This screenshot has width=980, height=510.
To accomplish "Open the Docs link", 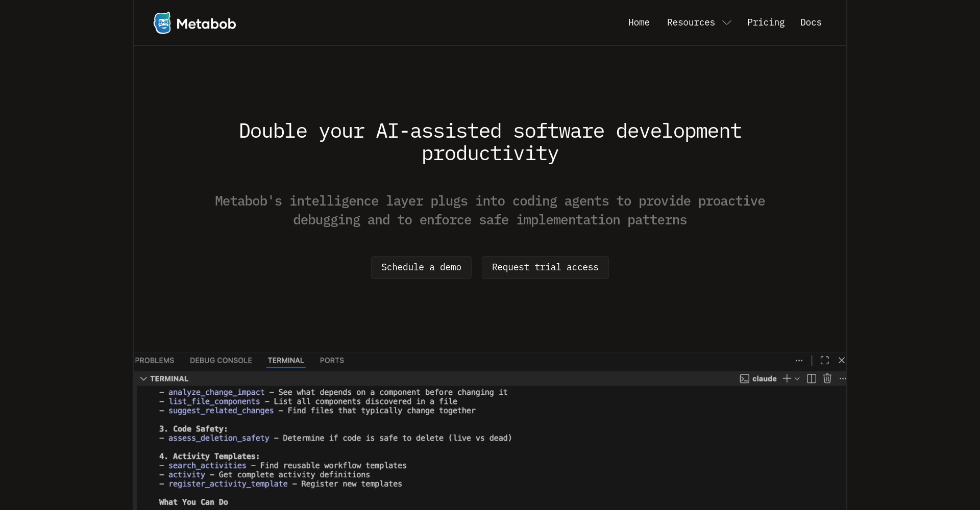I will click(811, 22).
